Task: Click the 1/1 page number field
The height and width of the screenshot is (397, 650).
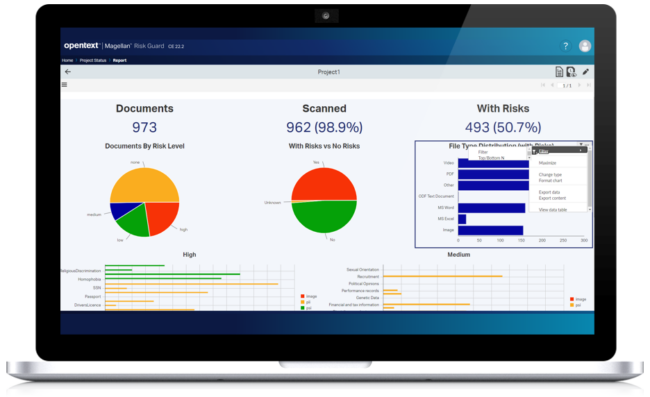Action: [566, 85]
